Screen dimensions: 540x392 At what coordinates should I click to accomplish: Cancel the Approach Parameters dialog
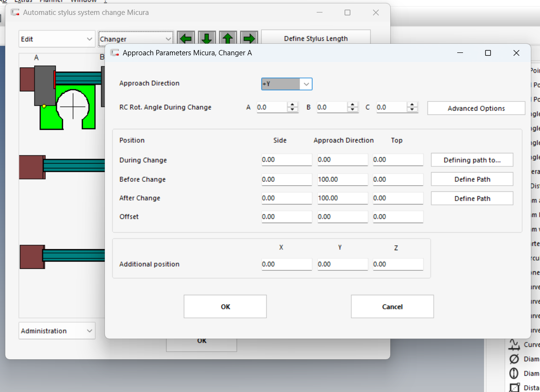392,307
